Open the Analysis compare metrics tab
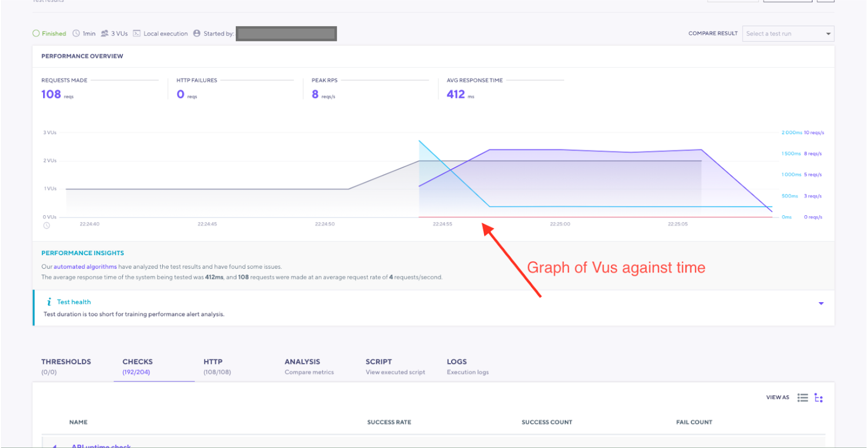 click(x=309, y=366)
